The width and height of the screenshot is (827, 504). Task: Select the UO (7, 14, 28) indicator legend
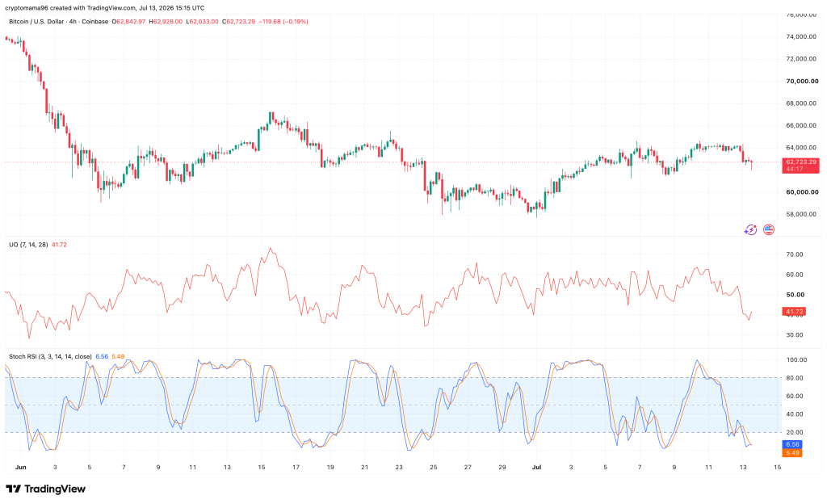(28, 245)
